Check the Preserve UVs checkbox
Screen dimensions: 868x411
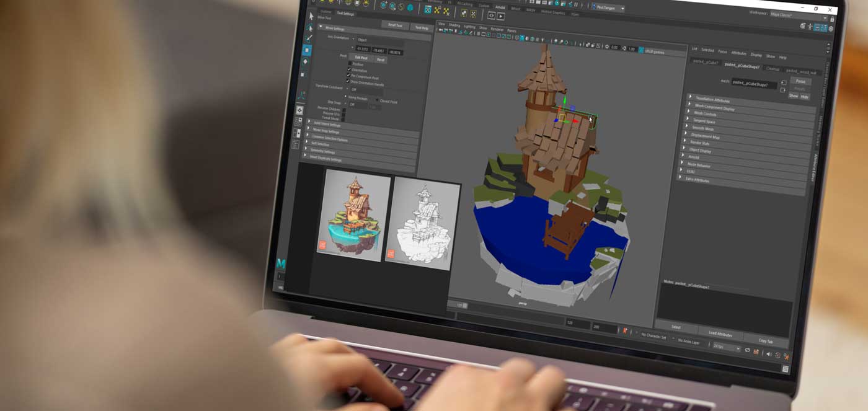point(343,114)
